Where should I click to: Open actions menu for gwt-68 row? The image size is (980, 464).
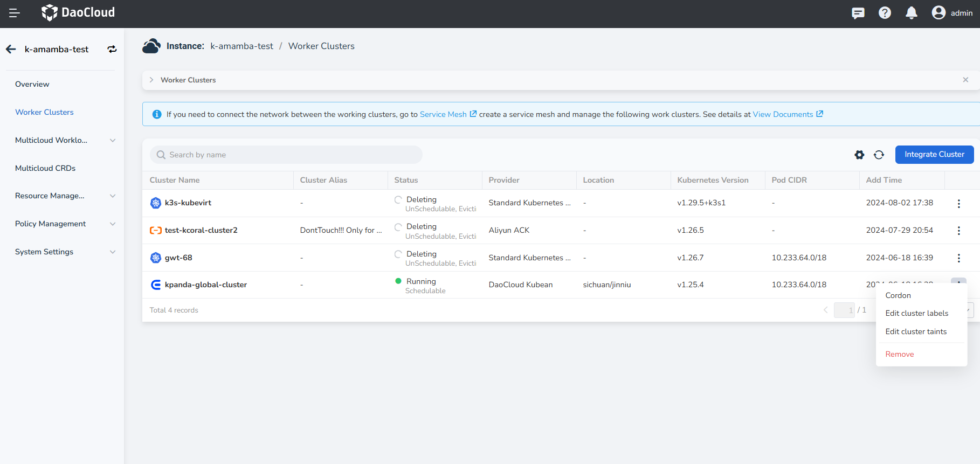pyautogui.click(x=958, y=258)
